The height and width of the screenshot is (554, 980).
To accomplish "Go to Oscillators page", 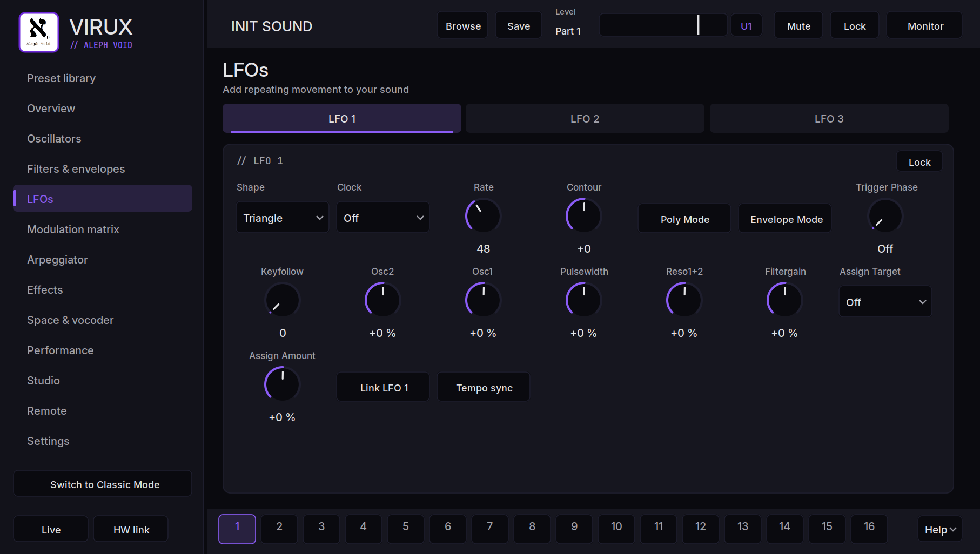I will pyautogui.click(x=103, y=138).
